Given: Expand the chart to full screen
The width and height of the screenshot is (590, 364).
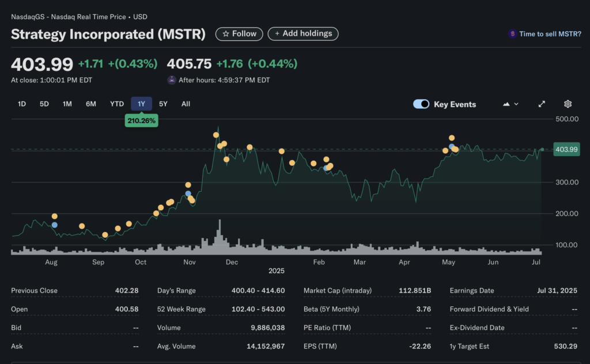Looking at the screenshot, I should (x=542, y=104).
